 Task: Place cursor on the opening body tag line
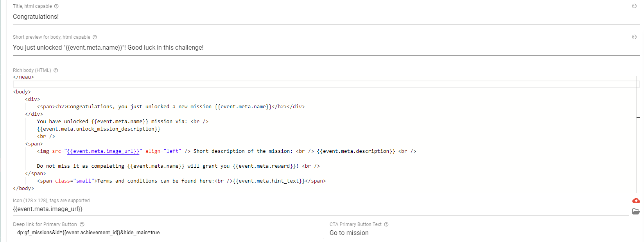click(22, 92)
